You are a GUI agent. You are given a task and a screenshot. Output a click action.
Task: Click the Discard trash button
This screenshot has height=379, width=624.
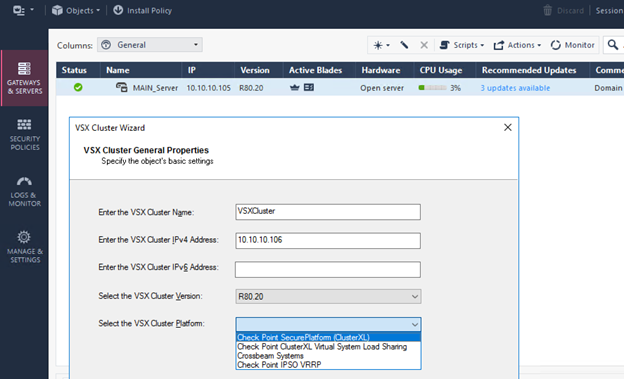click(564, 10)
